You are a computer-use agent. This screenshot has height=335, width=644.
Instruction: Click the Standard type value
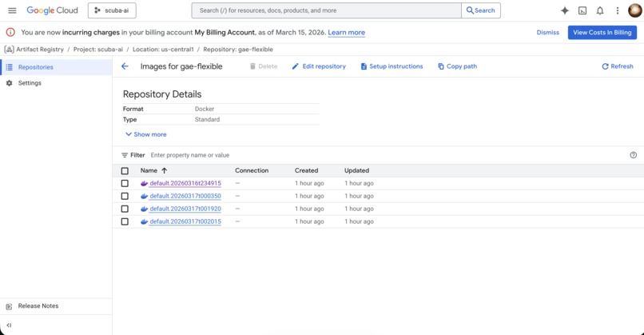tap(207, 120)
